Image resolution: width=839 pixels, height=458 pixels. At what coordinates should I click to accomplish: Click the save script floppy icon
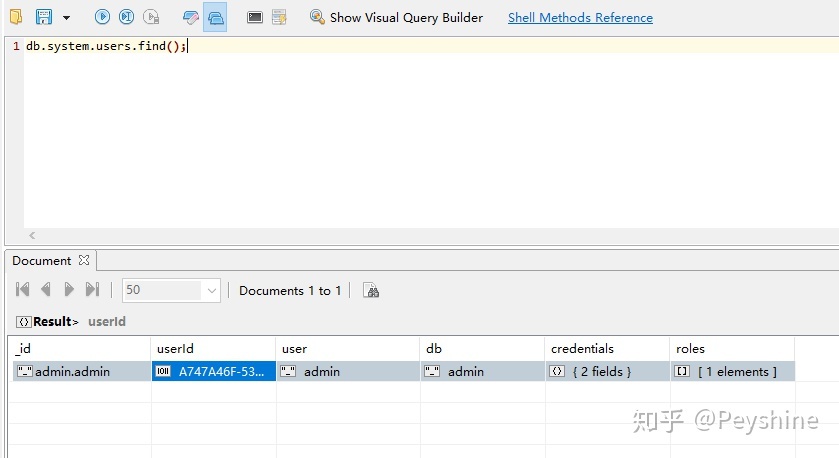coord(44,17)
